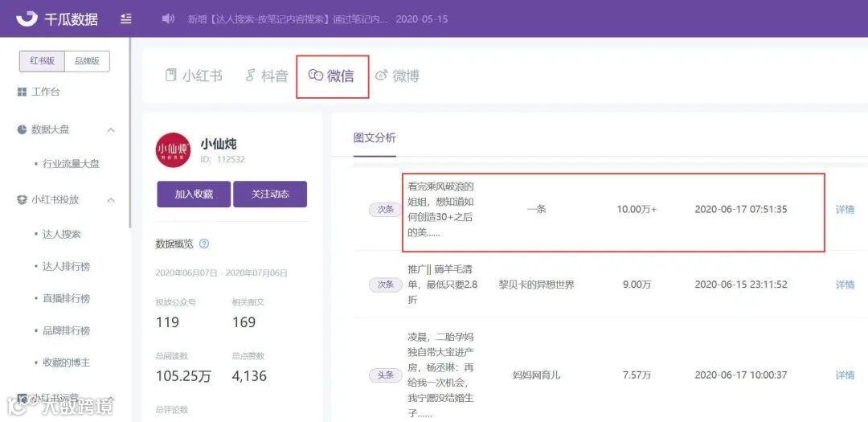Open 工作台 in the sidebar

click(45, 92)
